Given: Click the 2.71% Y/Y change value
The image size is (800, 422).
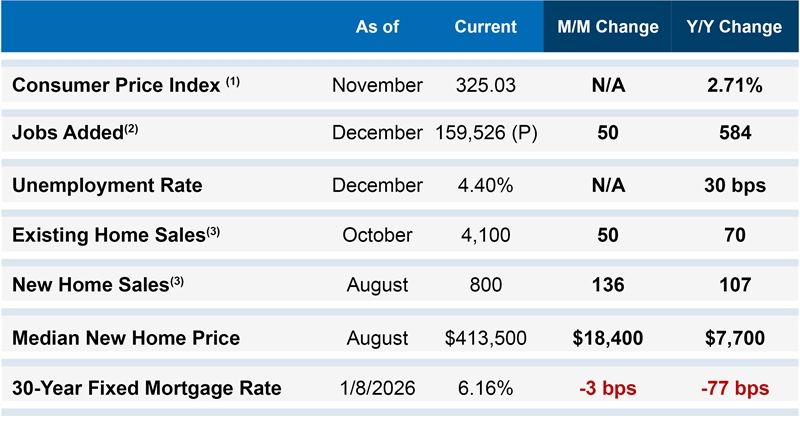Looking at the screenshot, I should click(x=735, y=86).
